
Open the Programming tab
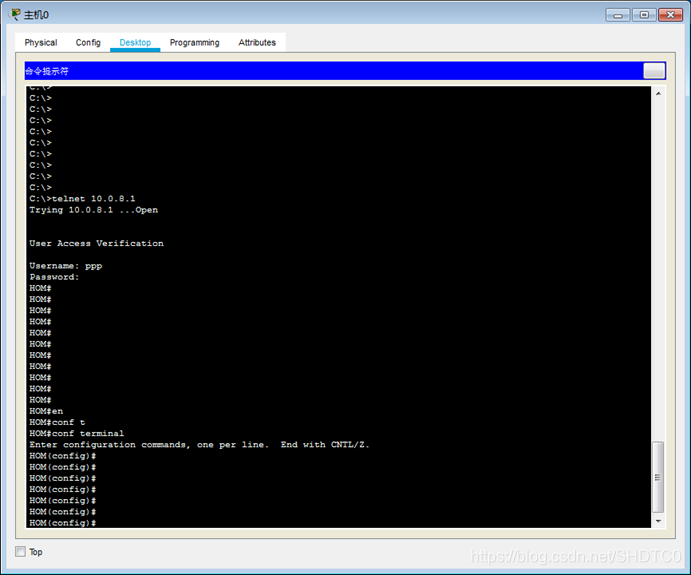[194, 43]
